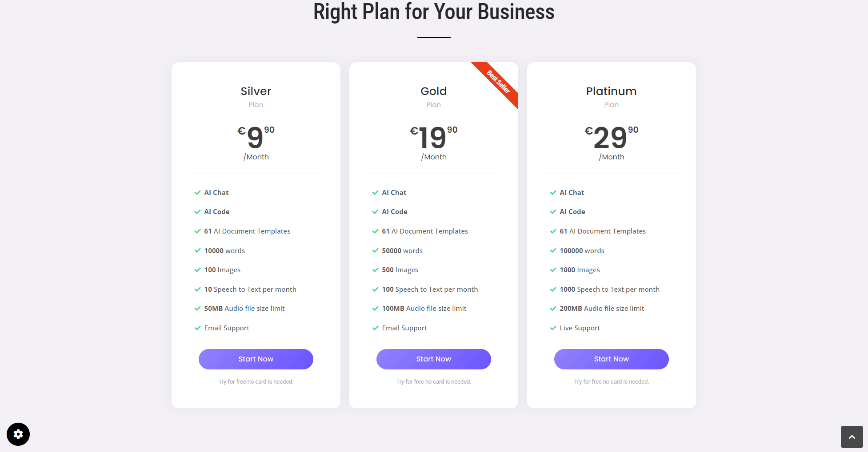Click the scroll-to-top arrow button

[x=852, y=437]
